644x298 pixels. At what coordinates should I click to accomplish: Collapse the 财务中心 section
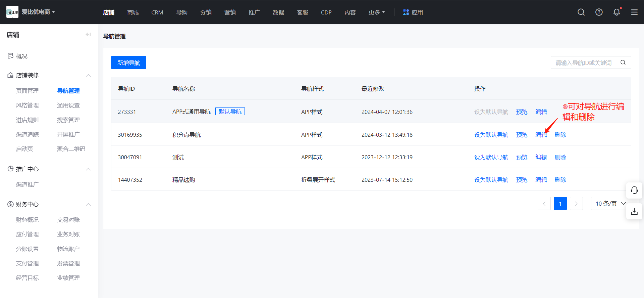coord(89,204)
